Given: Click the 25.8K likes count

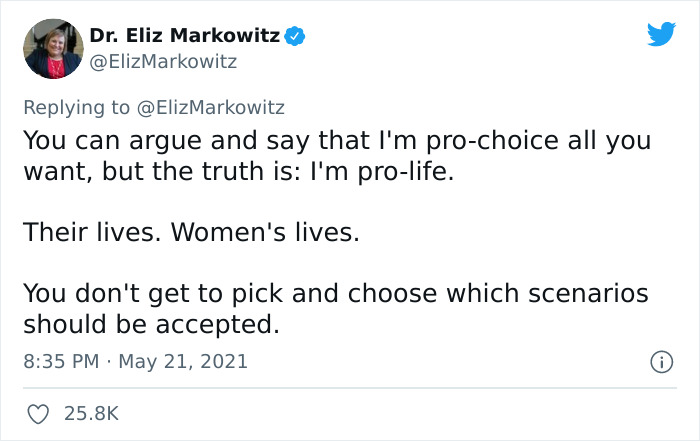Looking at the screenshot, I should [x=93, y=412].
